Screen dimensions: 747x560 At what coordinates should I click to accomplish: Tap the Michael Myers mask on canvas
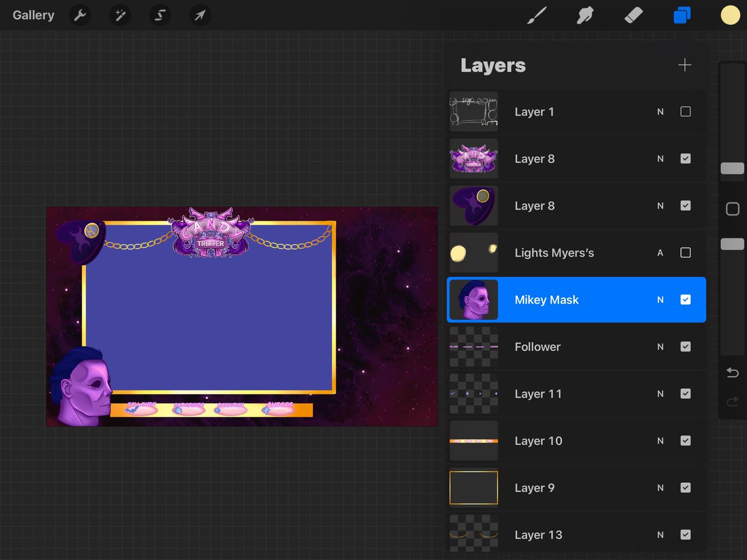click(81, 387)
